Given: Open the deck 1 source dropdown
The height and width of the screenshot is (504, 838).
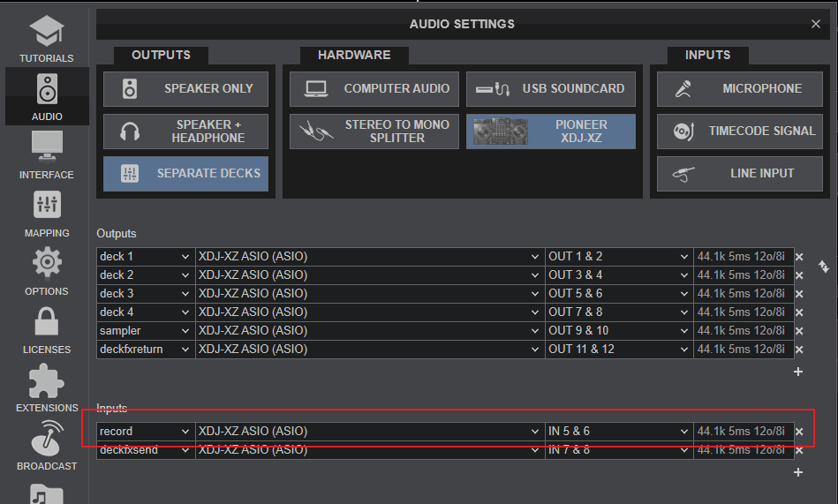Looking at the screenshot, I should (146, 257).
